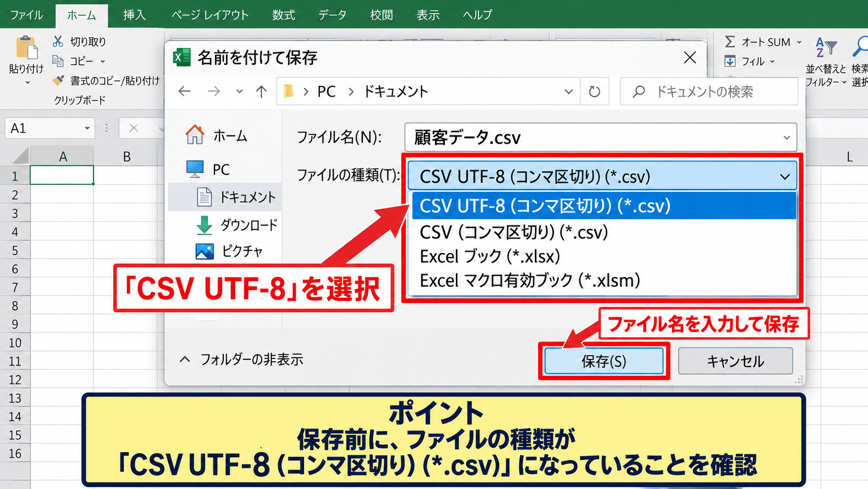The height and width of the screenshot is (489, 868).
Task: Choose CSV UTF-8 (コンマ区切り) option
Action: 604,206
